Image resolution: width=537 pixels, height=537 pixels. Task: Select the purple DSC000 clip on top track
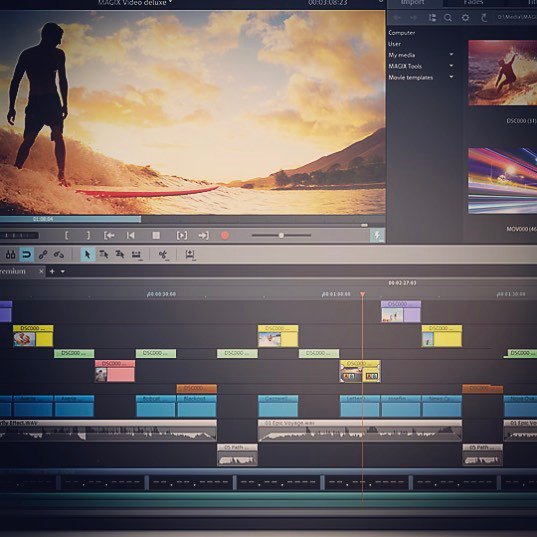click(401, 311)
